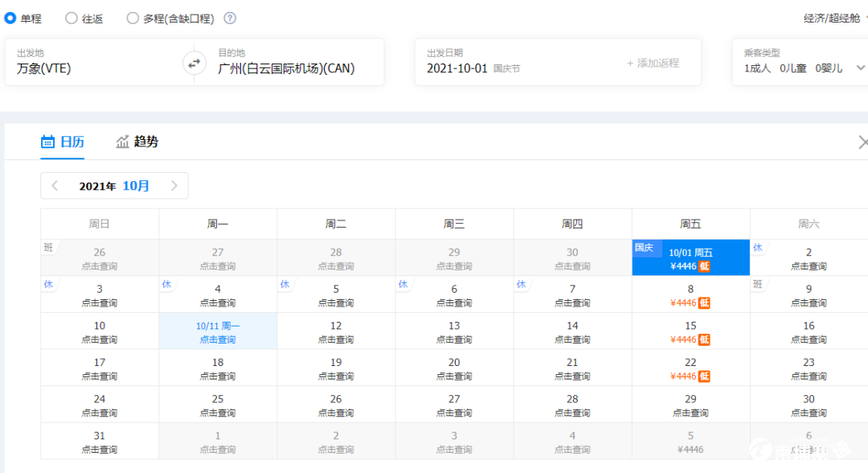The height and width of the screenshot is (473, 868).
Task: Switch to the 趋势 trend tab
Action: pos(137,142)
